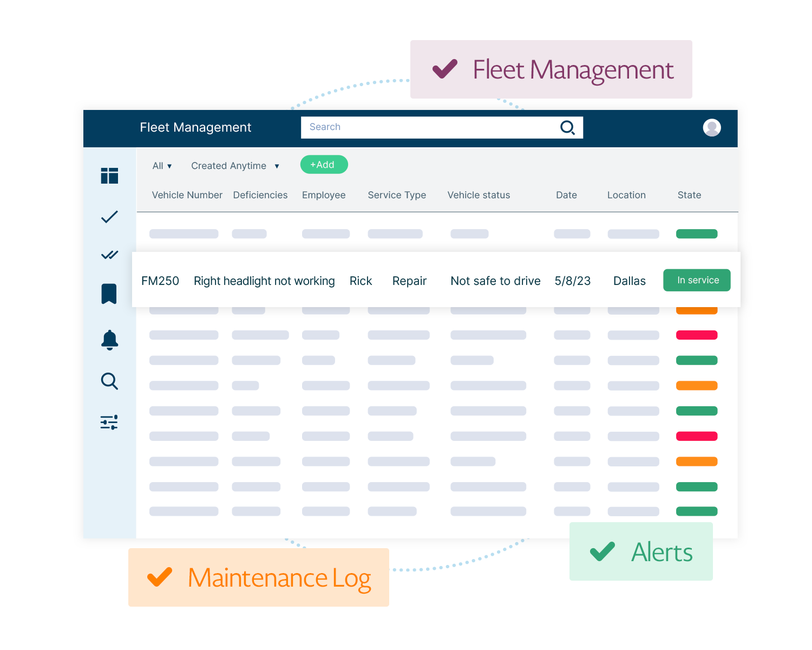Sort by Vehicle status column header
Viewport: 812px width, 650px height.
click(479, 195)
